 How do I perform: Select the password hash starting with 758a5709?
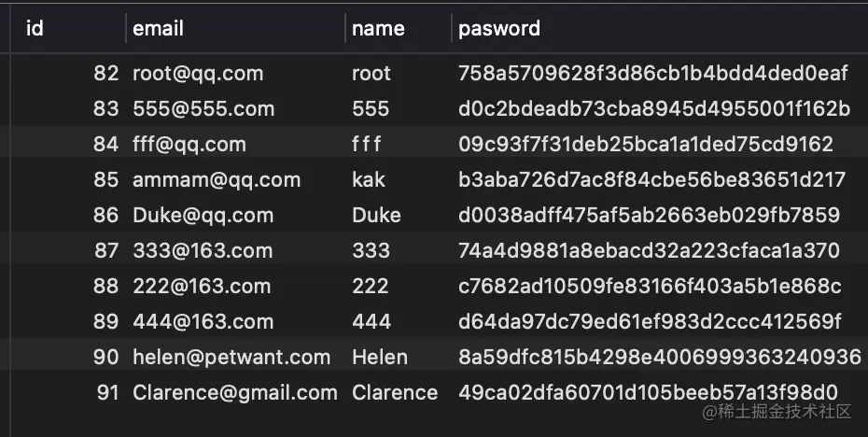[653, 74]
